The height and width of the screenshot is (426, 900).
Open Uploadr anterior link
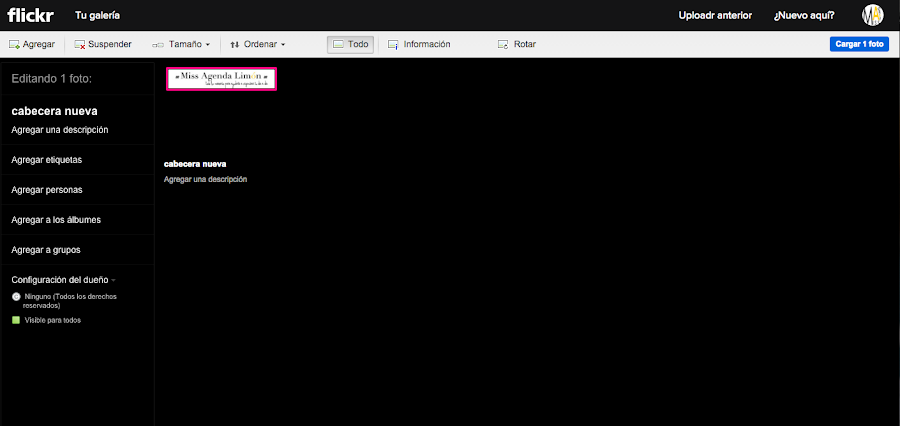[715, 16]
